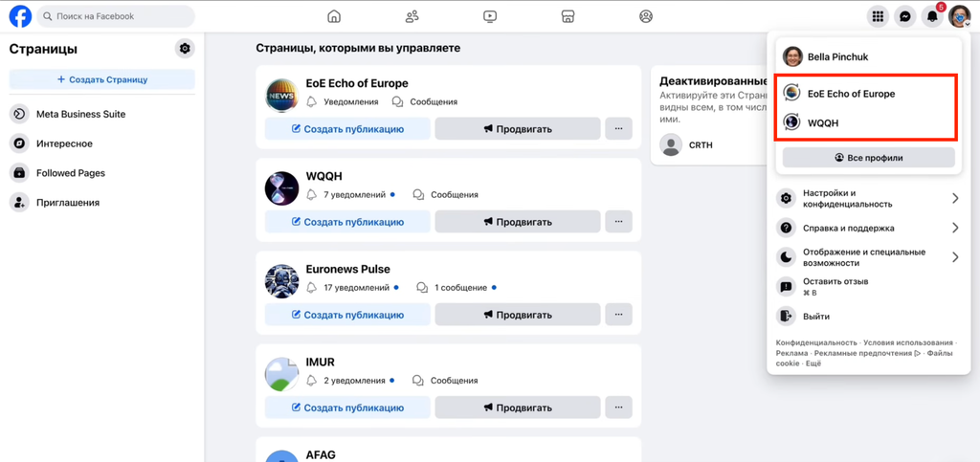The height and width of the screenshot is (462, 980).
Task: Click the moon display icon
Action: click(786, 257)
